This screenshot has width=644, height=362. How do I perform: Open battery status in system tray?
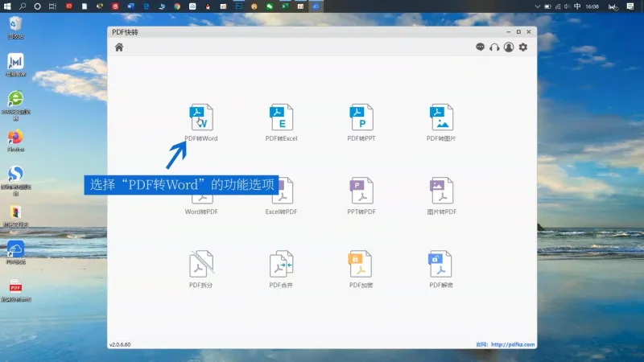click(x=547, y=6)
